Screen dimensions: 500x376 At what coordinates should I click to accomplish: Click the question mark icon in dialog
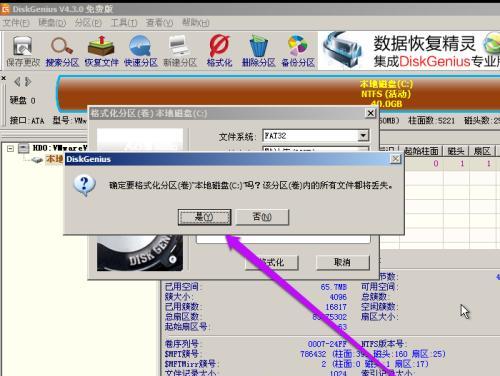click(x=85, y=185)
